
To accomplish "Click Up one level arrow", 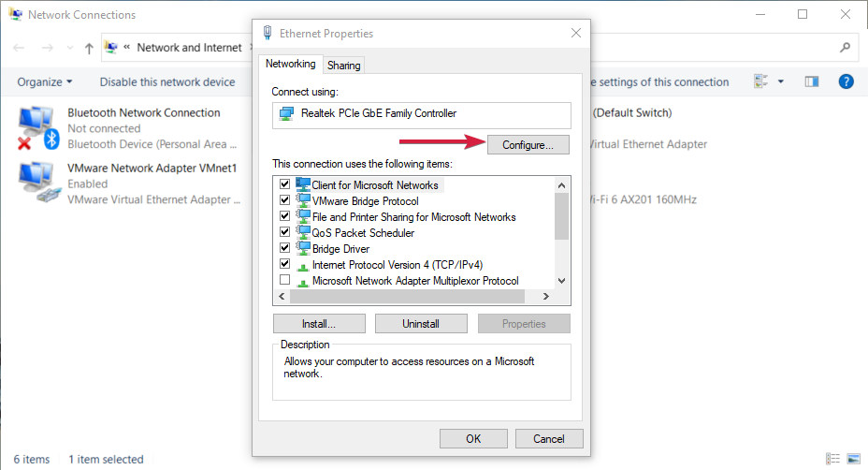I will (x=89, y=49).
